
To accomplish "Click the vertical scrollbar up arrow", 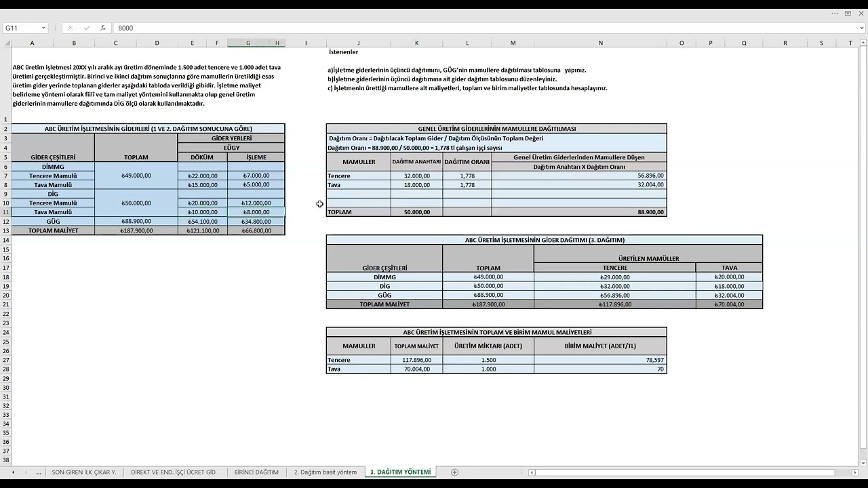I will (862, 43).
